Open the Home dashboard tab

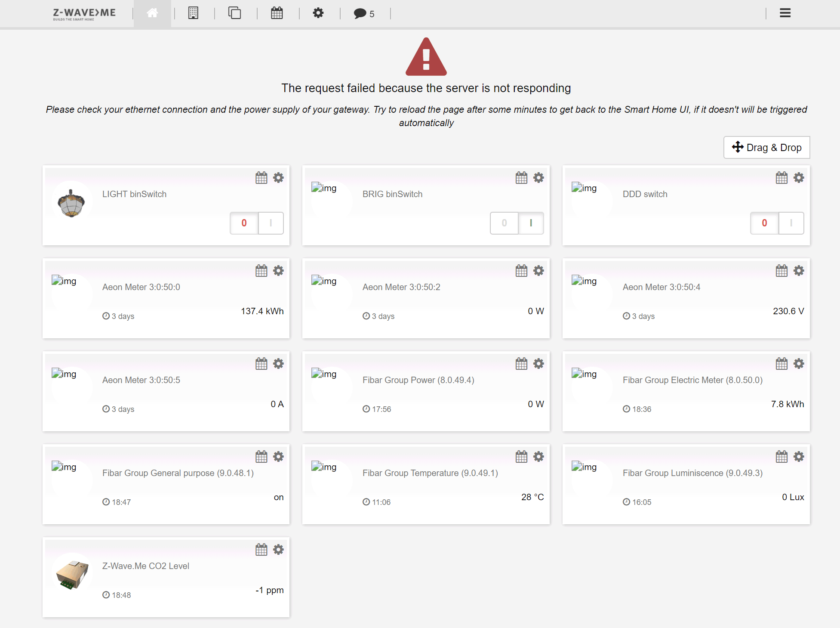152,13
